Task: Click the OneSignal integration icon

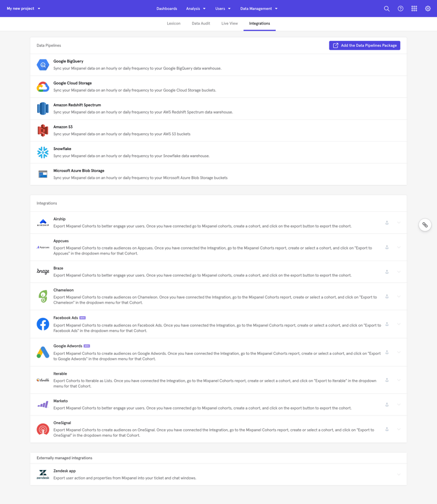Action: point(43,429)
